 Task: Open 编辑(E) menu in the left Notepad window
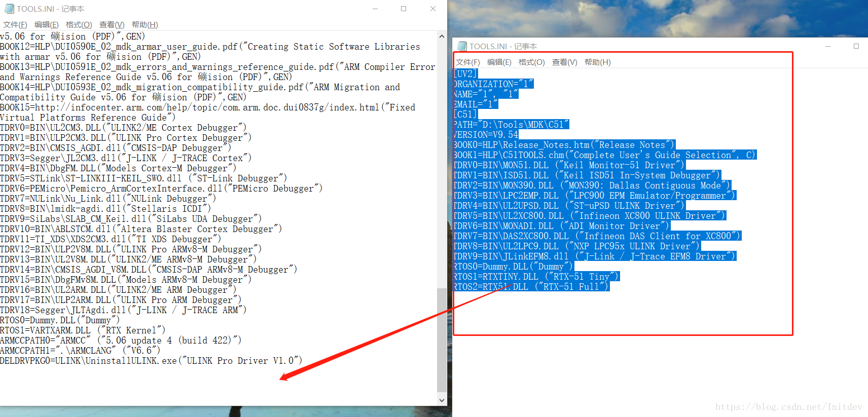(47, 25)
